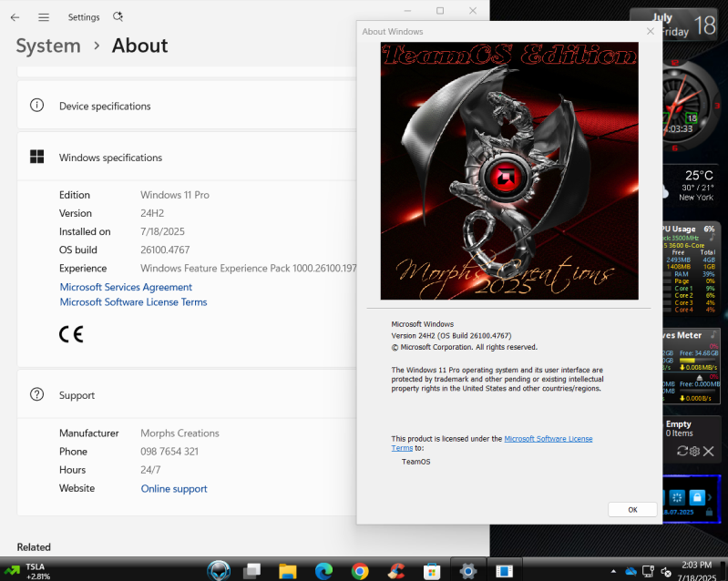Click the Drives Meter gadget title
The image size is (728, 581).
pyautogui.click(x=682, y=335)
